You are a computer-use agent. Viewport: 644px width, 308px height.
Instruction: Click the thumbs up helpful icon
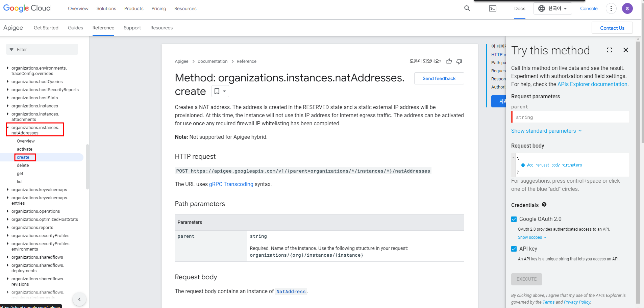click(449, 61)
